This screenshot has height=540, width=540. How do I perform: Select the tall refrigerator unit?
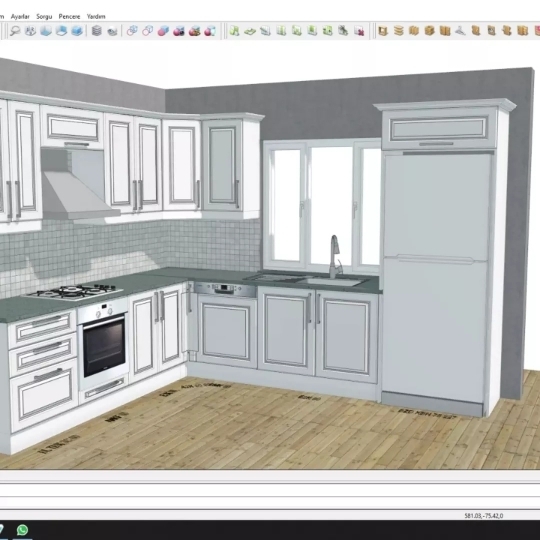[x=436, y=277]
